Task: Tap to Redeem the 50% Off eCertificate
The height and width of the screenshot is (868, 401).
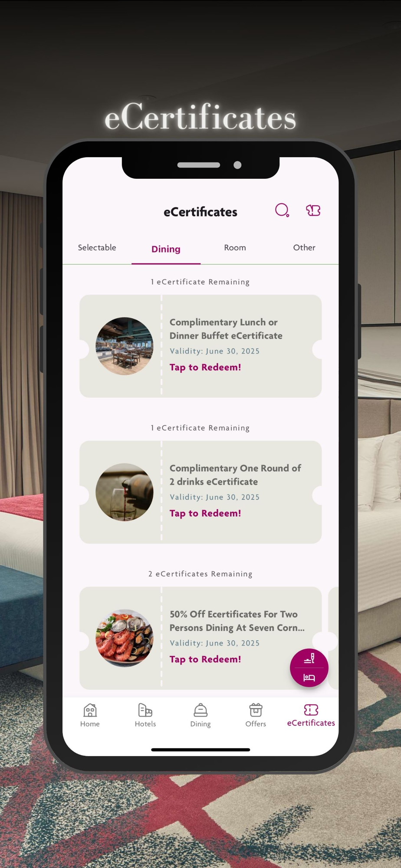Action: click(x=205, y=659)
